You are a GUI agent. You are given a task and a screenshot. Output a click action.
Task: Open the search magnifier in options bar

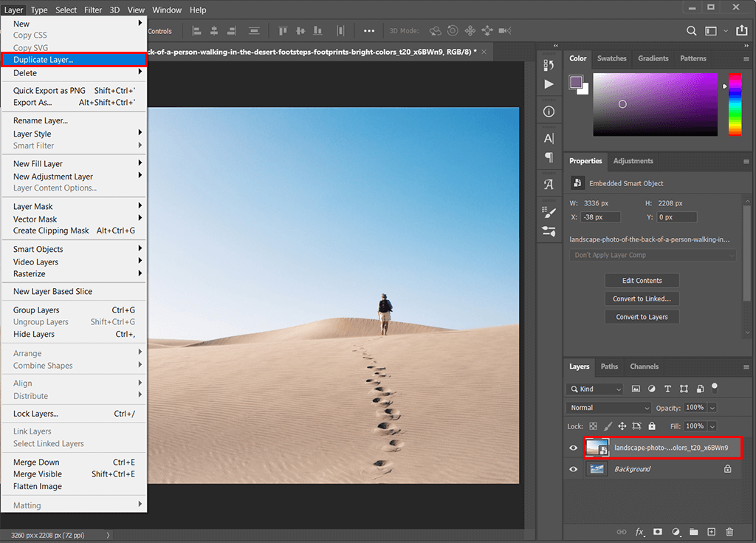[691, 31]
